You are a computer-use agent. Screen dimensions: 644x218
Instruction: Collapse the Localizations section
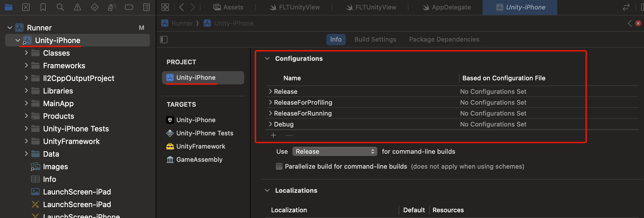coord(267,190)
